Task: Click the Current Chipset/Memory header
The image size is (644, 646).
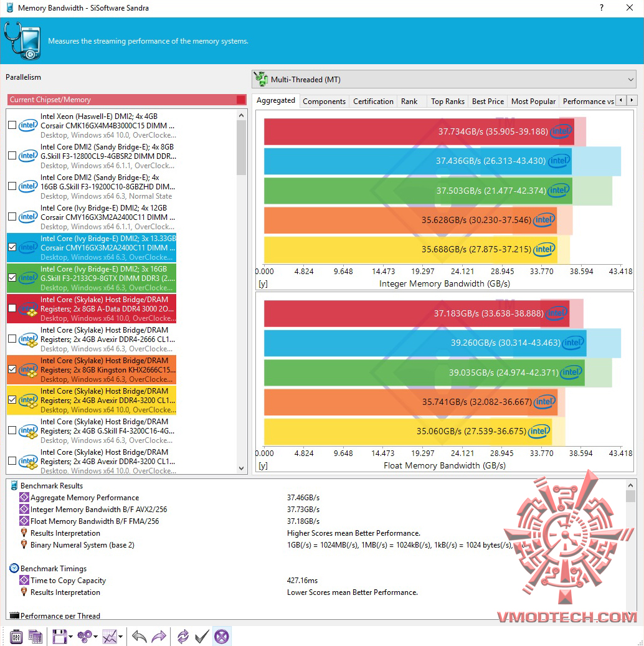Action: tap(126, 99)
